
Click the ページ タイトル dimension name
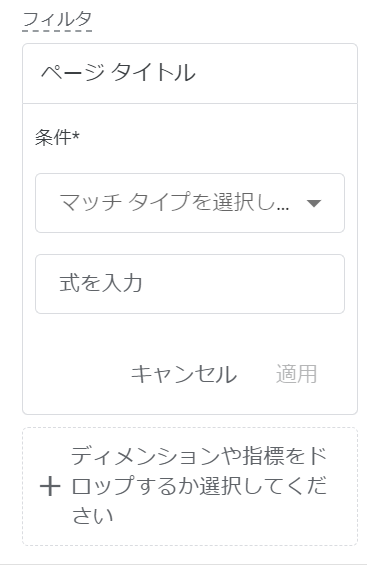[x=118, y=72]
